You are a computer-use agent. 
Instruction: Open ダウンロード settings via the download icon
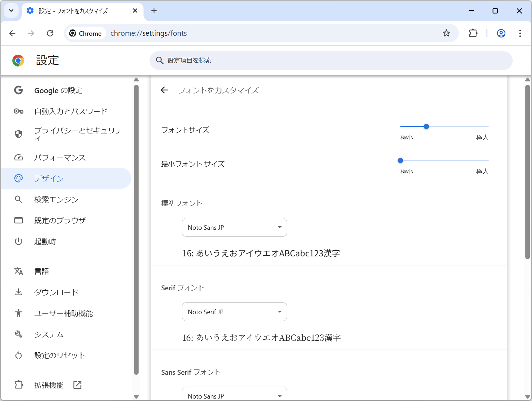(x=19, y=292)
